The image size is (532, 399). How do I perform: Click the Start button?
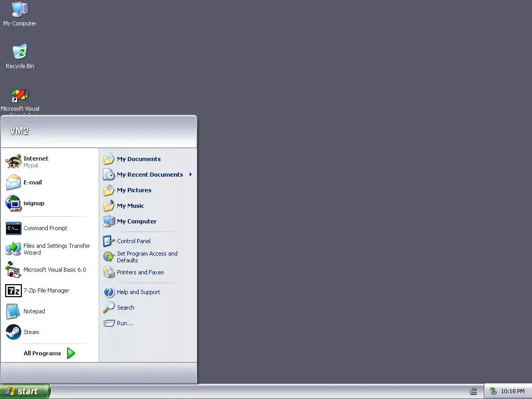[x=25, y=391]
